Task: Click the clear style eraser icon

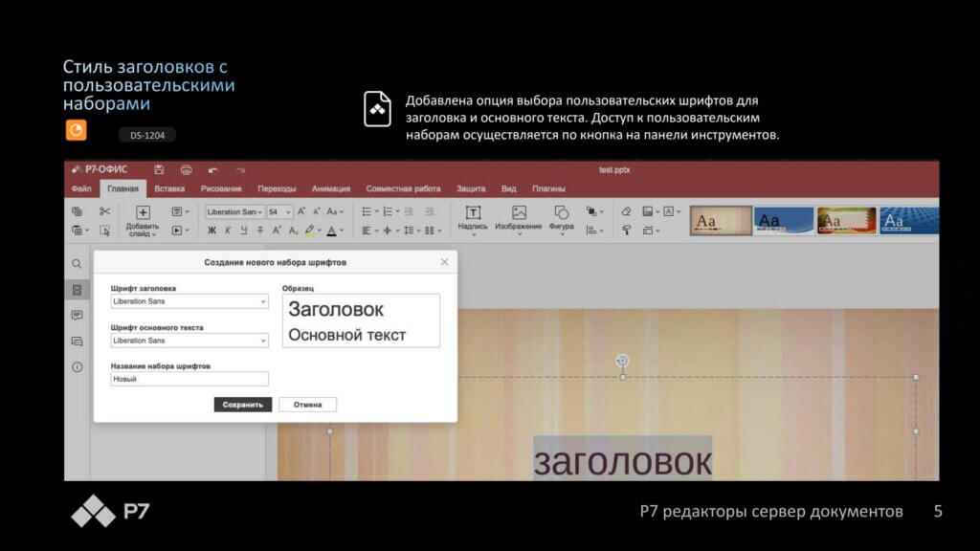Action: click(626, 211)
